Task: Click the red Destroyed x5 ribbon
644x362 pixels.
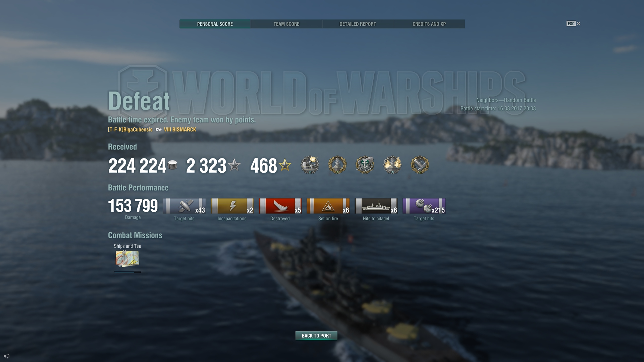Action: (280, 206)
